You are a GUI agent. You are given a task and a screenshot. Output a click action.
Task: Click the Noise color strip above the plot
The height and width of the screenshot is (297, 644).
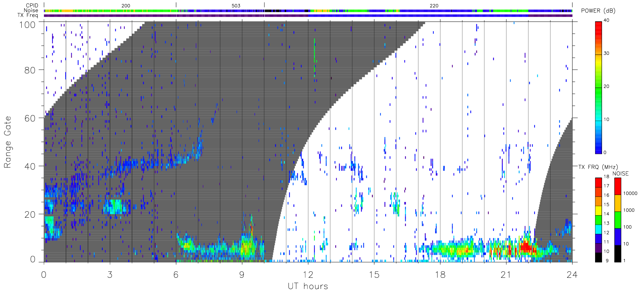(308, 11)
